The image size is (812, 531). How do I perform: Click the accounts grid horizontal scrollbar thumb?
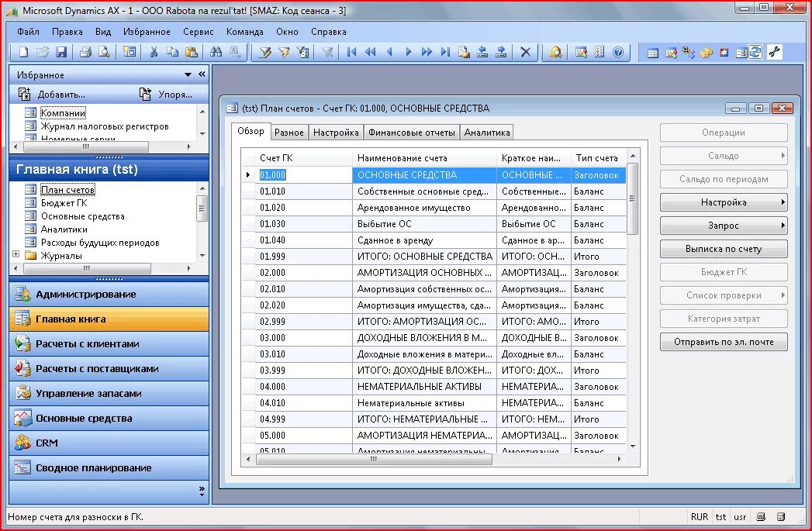point(374,459)
